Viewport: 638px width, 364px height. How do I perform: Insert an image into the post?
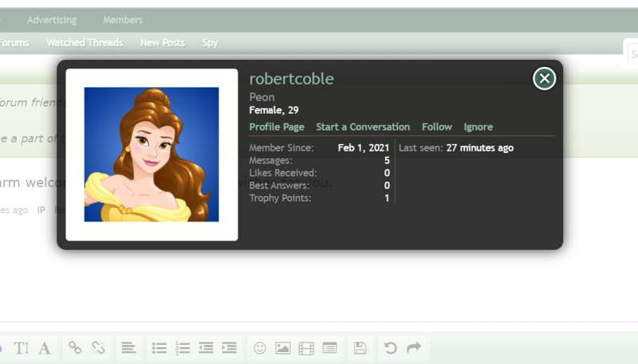[283, 348]
